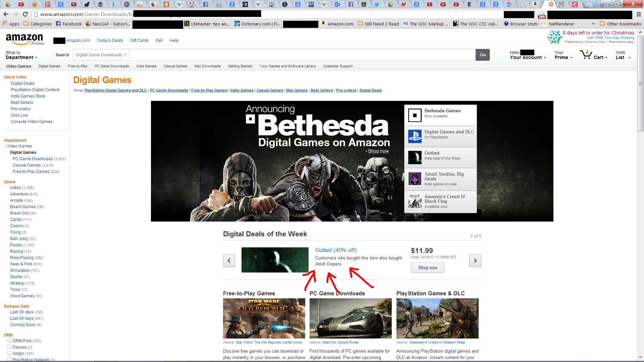Open the Video Games nav tab
Screen dimensions: 644x362
18,66
